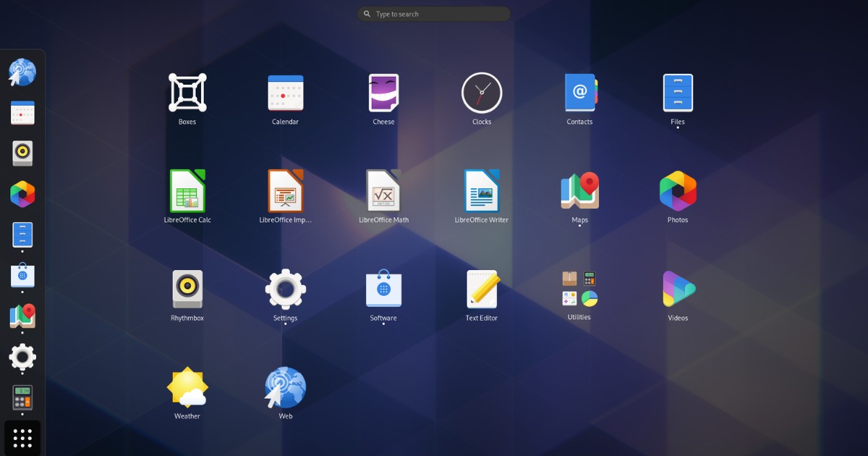Click the Type to search field
This screenshot has height=456, width=868.
434,14
